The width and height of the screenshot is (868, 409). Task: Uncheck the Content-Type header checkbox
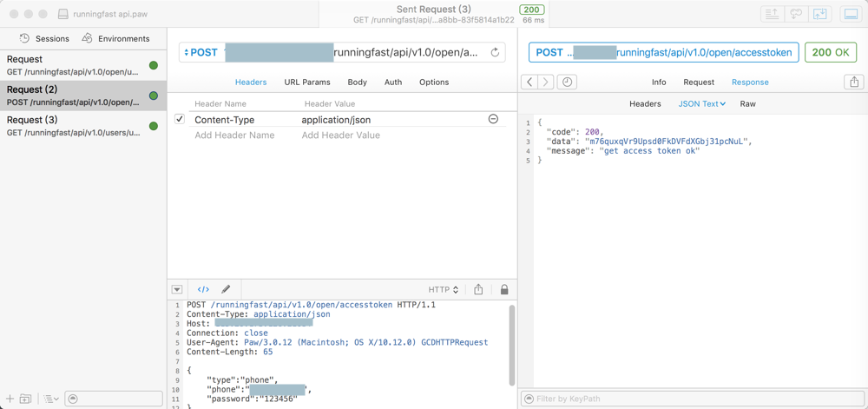[x=180, y=119]
